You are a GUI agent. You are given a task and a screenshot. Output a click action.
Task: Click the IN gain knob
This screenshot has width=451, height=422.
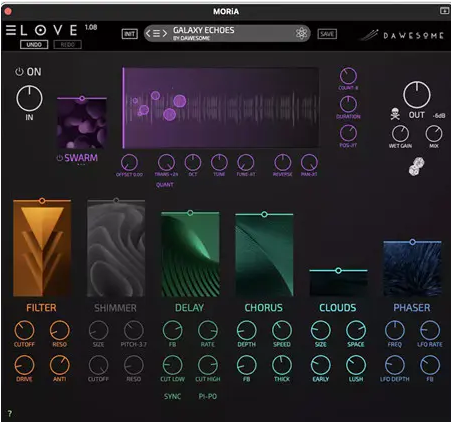pyautogui.click(x=29, y=98)
